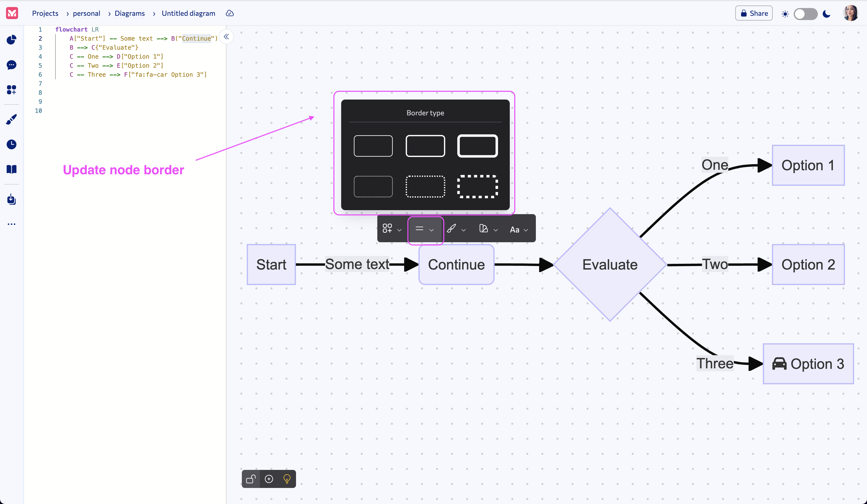The height and width of the screenshot is (504, 867).
Task: Toggle dark mode with the theme switch
Action: coord(806,14)
